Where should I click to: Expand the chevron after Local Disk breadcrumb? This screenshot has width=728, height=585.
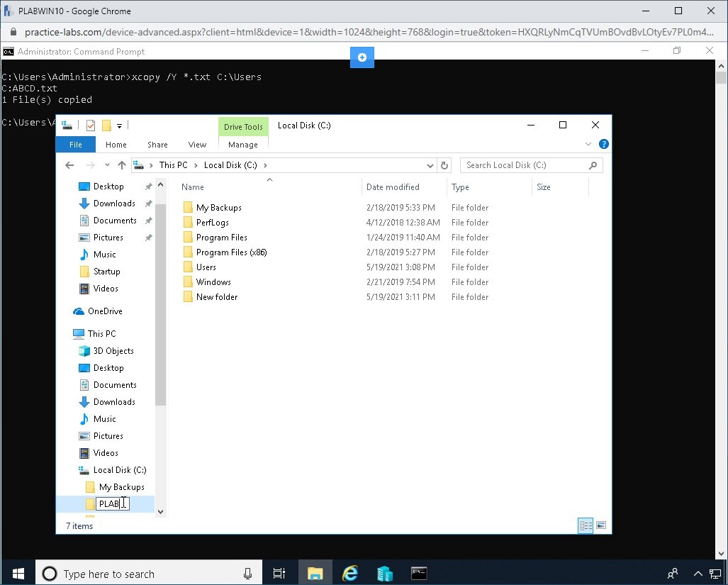pyautogui.click(x=265, y=165)
